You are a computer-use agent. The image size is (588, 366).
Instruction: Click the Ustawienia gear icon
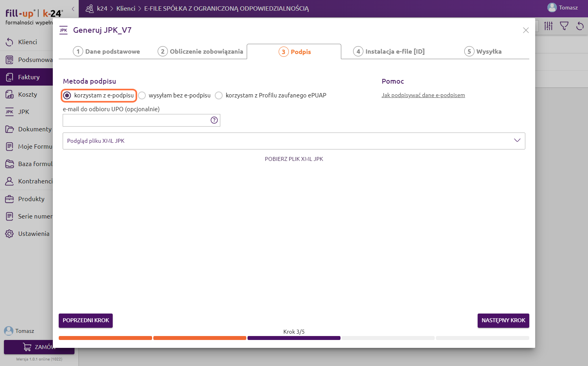(9, 234)
